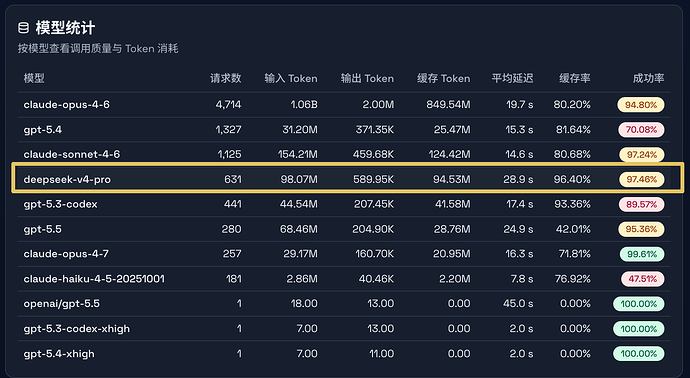
Task: Click the 44.54M input token value
Action: (299, 204)
